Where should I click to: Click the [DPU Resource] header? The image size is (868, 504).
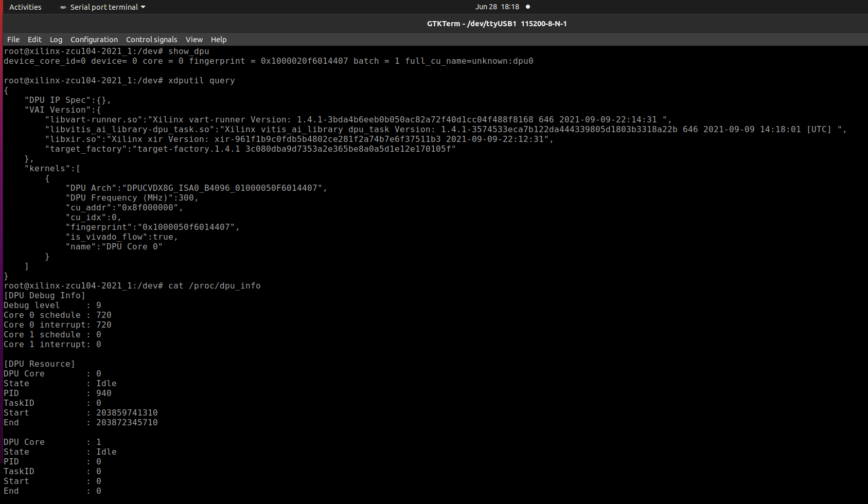(x=40, y=364)
